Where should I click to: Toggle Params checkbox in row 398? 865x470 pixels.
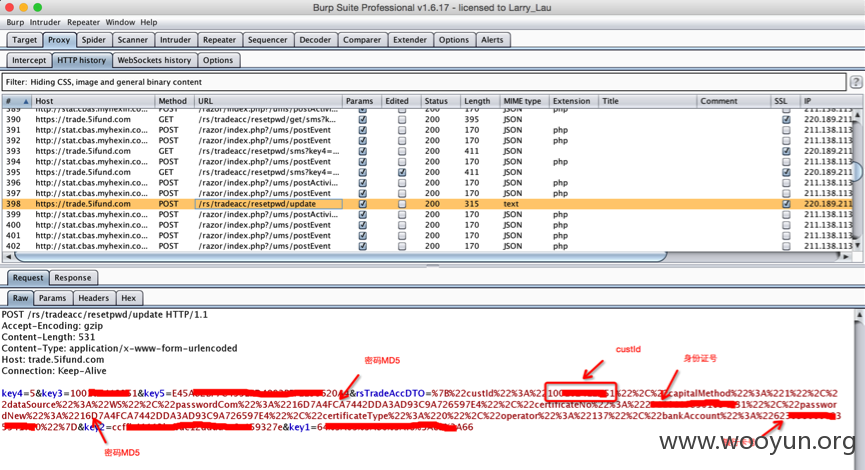(362, 204)
